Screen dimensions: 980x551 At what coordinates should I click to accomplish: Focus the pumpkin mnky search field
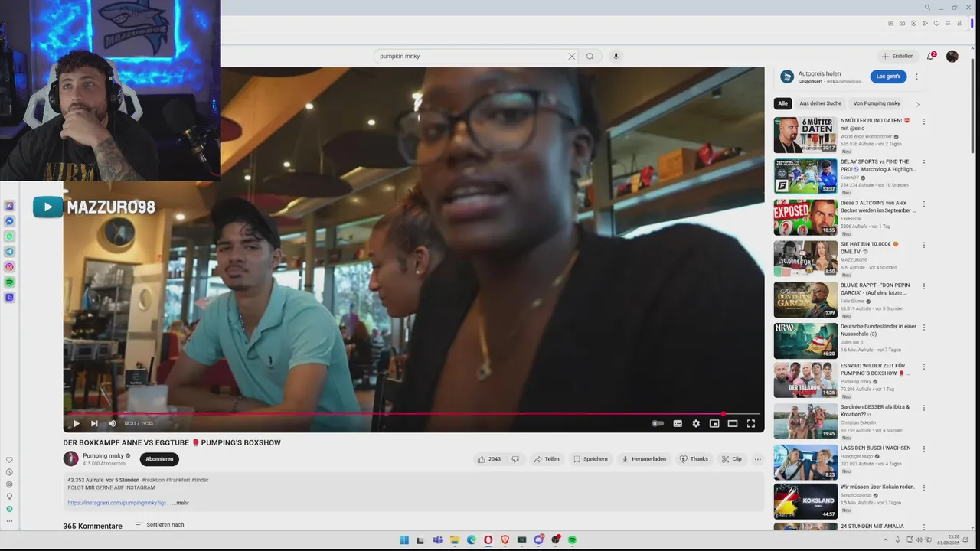471,56
